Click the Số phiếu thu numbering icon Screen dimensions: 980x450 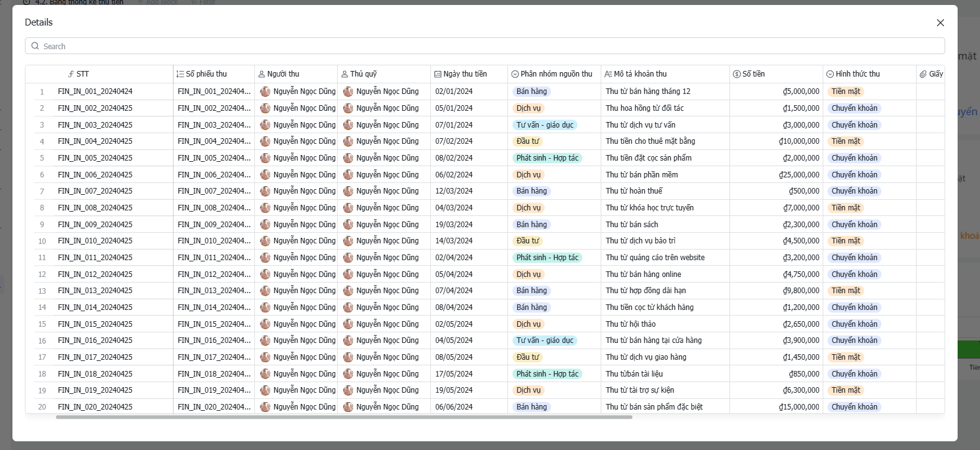click(x=180, y=74)
